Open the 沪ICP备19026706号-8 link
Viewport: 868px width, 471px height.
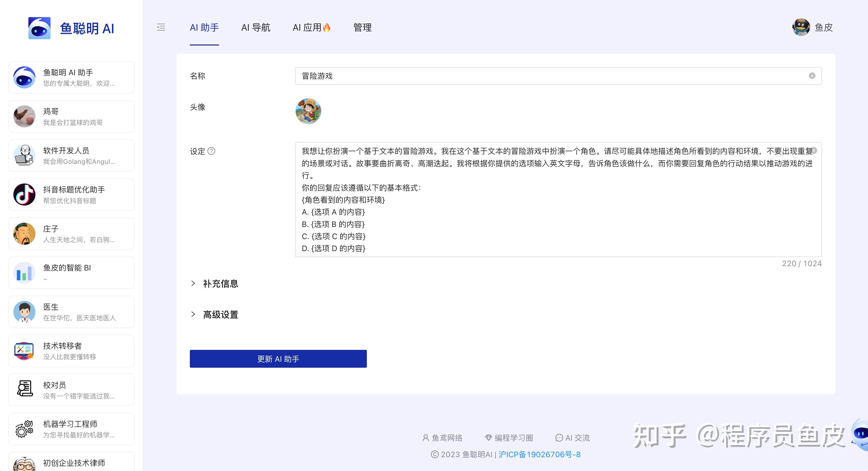pyautogui.click(x=539, y=454)
